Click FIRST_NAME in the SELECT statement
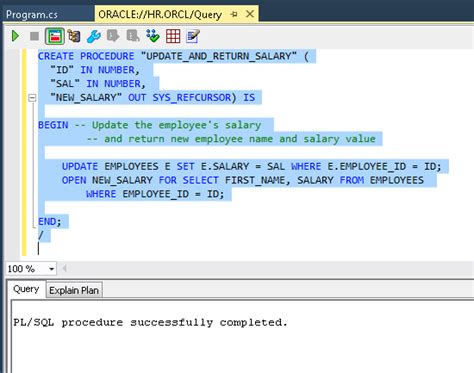This screenshot has height=373, width=474. 255,180
